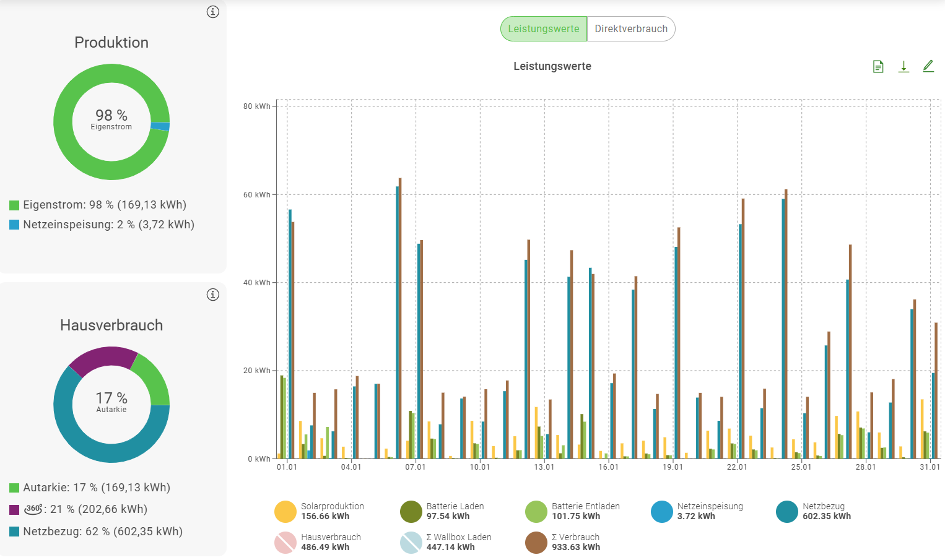Click the info icon in Hausverbrauch card
Viewport: 945px width, 560px height.
tap(213, 295)
